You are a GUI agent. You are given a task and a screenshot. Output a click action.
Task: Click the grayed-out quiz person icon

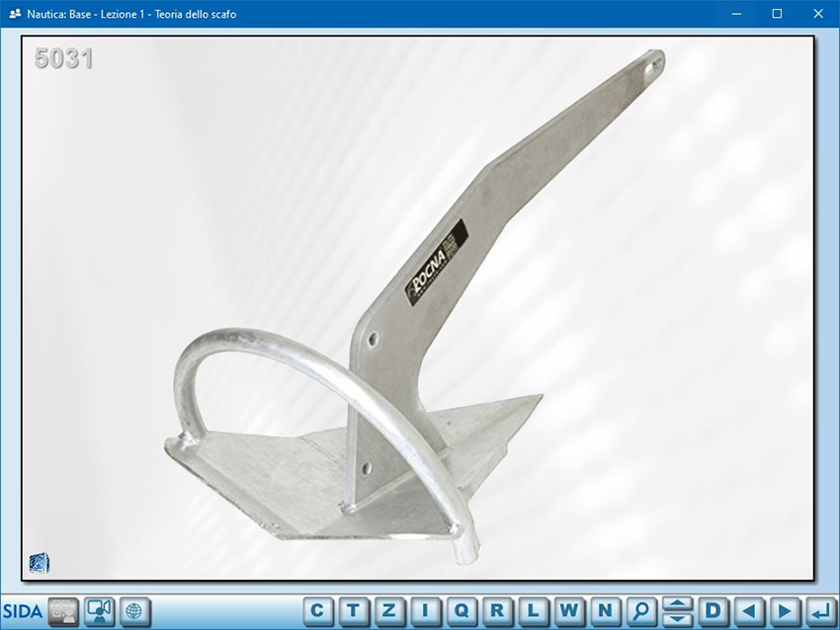point(63,610)
